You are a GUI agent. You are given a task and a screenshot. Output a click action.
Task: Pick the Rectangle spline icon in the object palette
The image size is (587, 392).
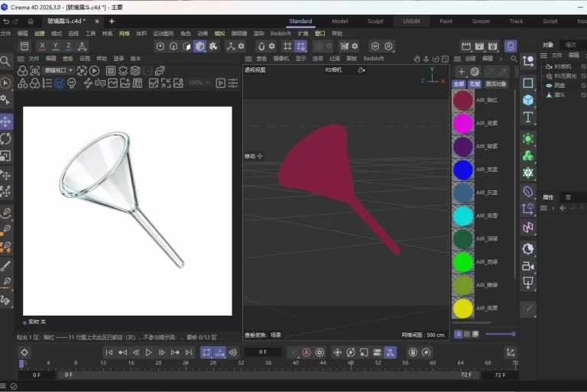(528, 83)
